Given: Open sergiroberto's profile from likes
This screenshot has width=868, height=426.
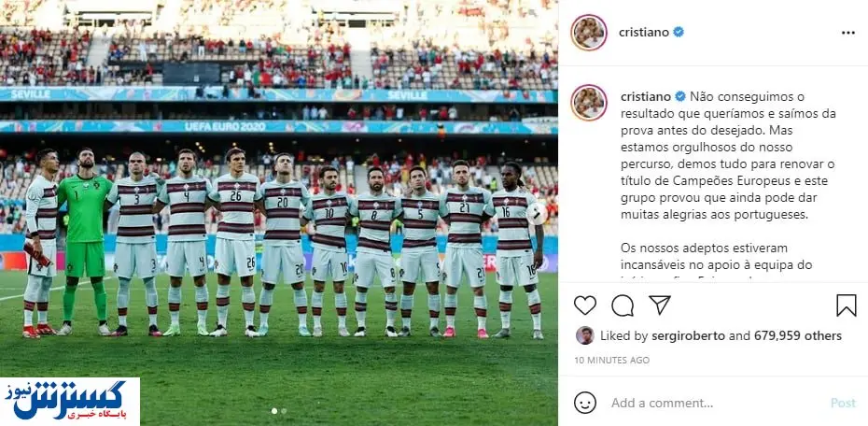Looking at the screenshot, I should [684, 335].
